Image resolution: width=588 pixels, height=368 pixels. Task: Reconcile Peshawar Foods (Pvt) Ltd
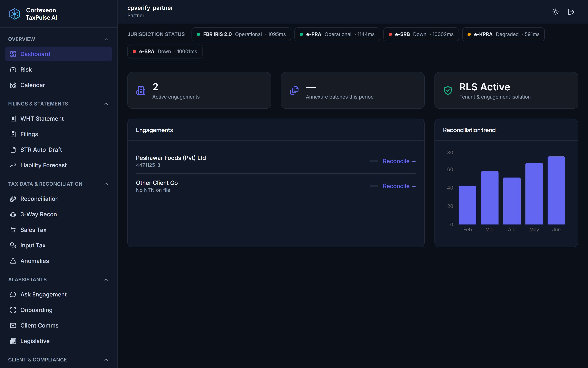(399, 161)
